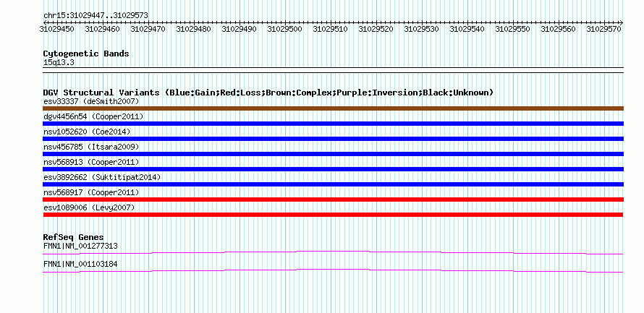
Task: Click the 15q13.3 cytogenetic band line
Action: coord(333,70)
